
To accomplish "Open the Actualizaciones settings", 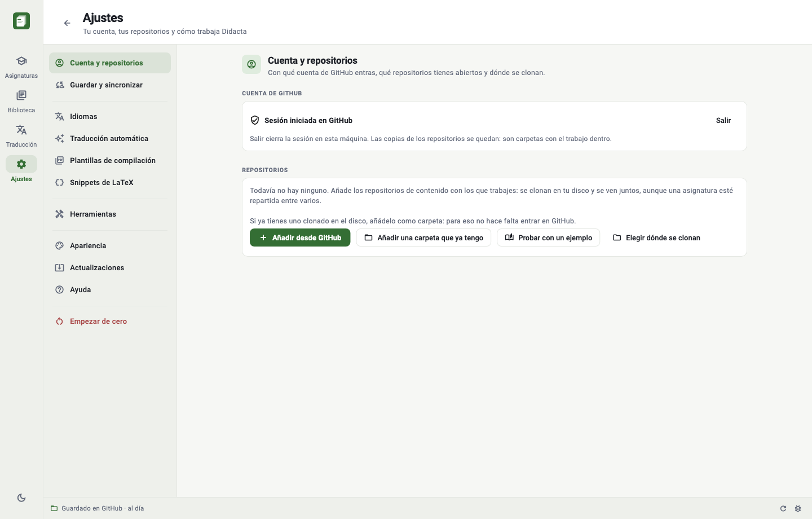I will (x=110, y=267).
